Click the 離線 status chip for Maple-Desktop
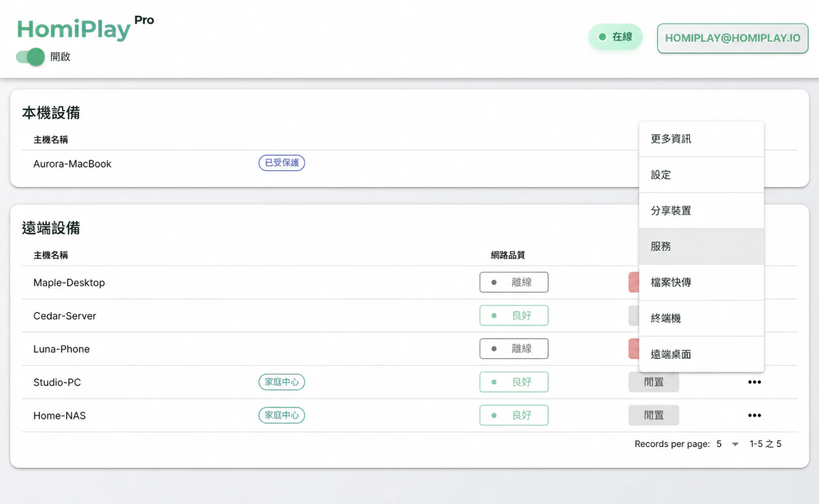Screen dimensions: 819x504 point(514,282)
